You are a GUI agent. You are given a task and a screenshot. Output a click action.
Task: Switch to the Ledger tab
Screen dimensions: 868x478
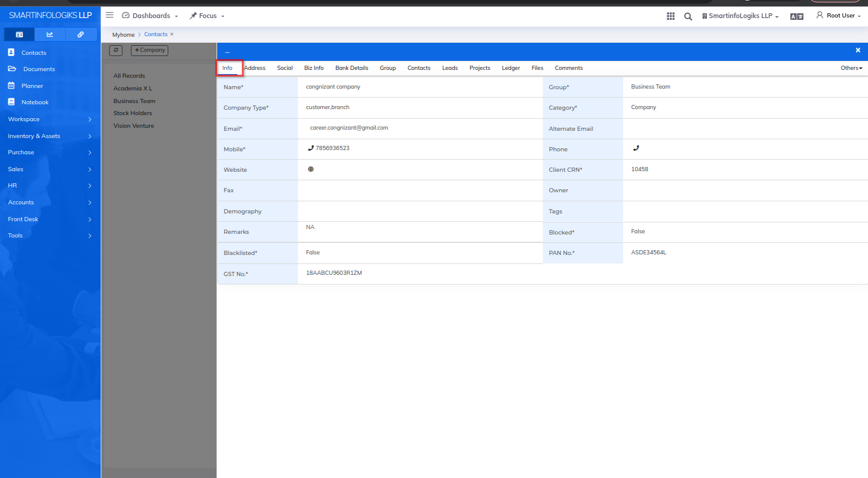click(x=510, y=68)
